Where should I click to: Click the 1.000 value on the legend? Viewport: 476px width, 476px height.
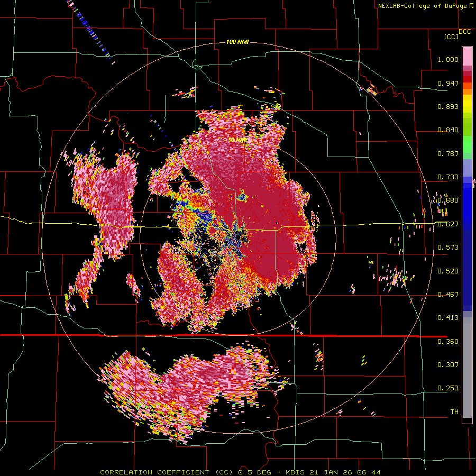pos(448,59)
